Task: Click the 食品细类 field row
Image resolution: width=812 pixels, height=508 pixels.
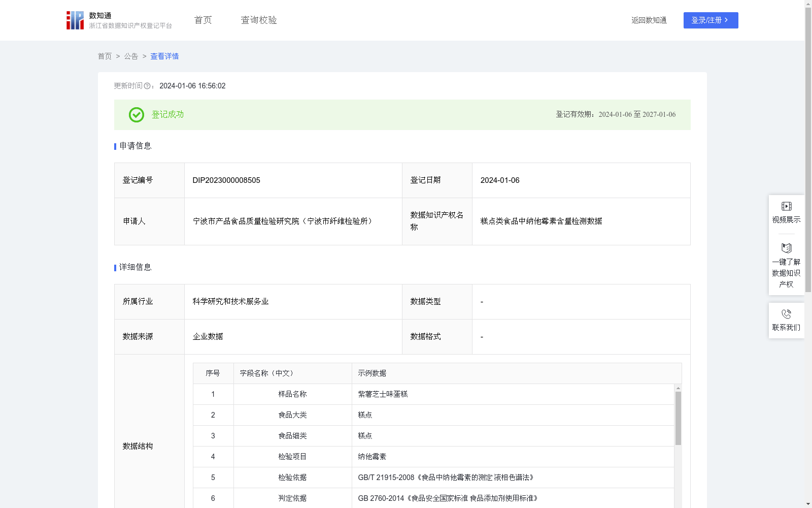Action: pos(292,436)
